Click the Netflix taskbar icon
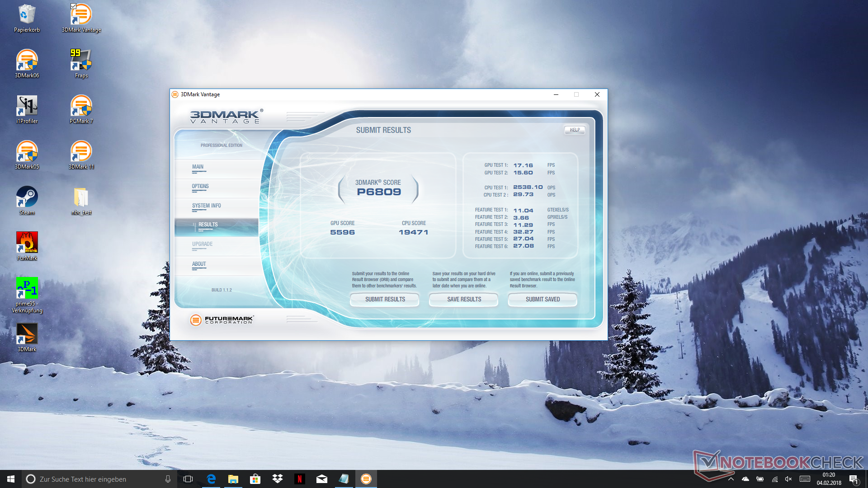Screen dimensions: 868x488 pos(299,479)
